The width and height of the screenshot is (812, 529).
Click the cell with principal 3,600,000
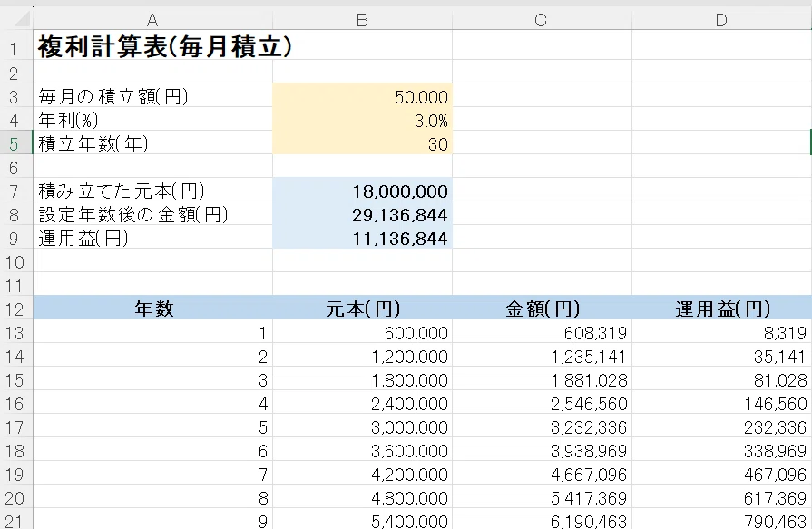tap(362, 450)
